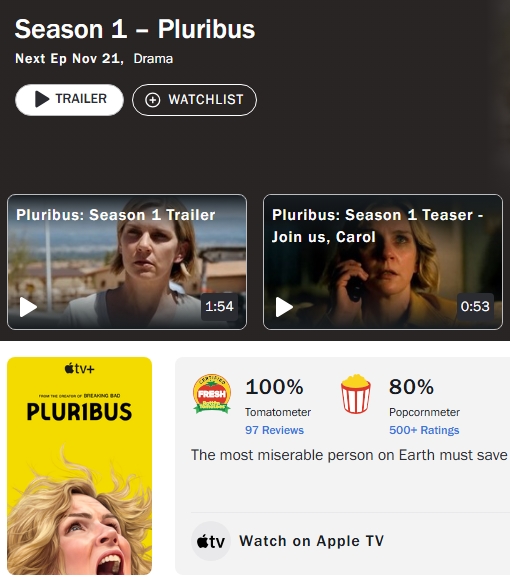510x588 pixels.
Task: Play the Season 1 Teaser video
Action: (284, 307)
